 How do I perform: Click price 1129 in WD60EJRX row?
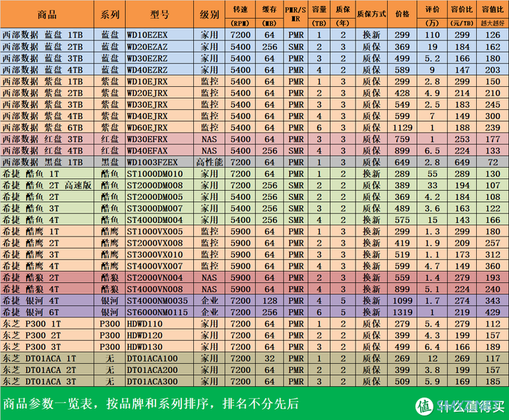click(402, 127)
